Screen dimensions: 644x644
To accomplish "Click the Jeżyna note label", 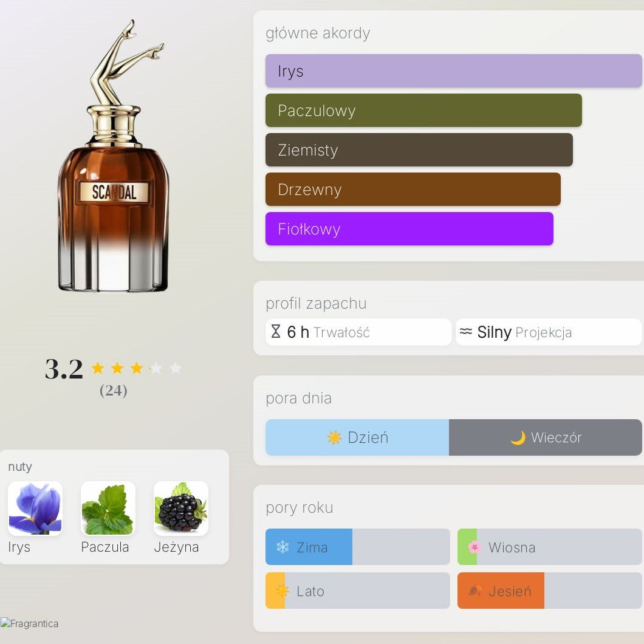I will click(x=177, y=547).
